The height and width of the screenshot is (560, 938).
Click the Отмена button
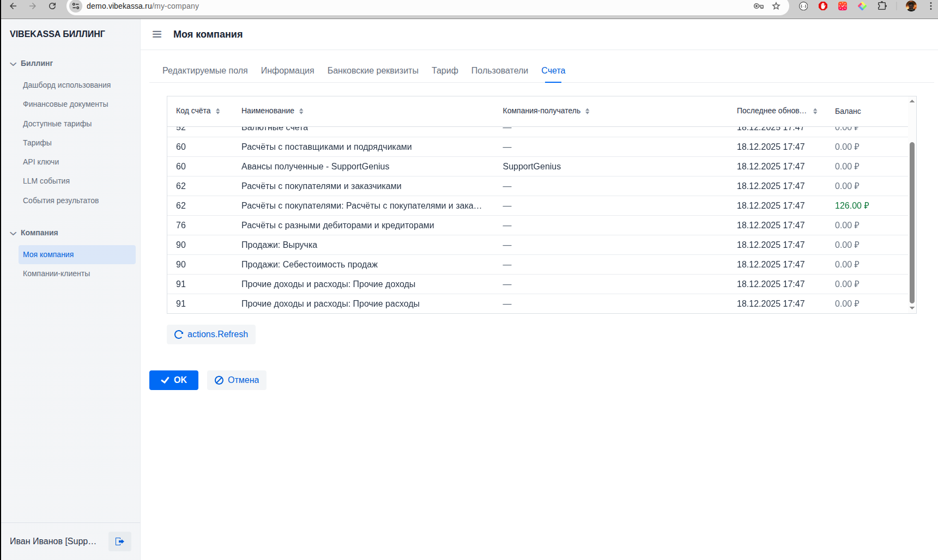coord(237,380)
